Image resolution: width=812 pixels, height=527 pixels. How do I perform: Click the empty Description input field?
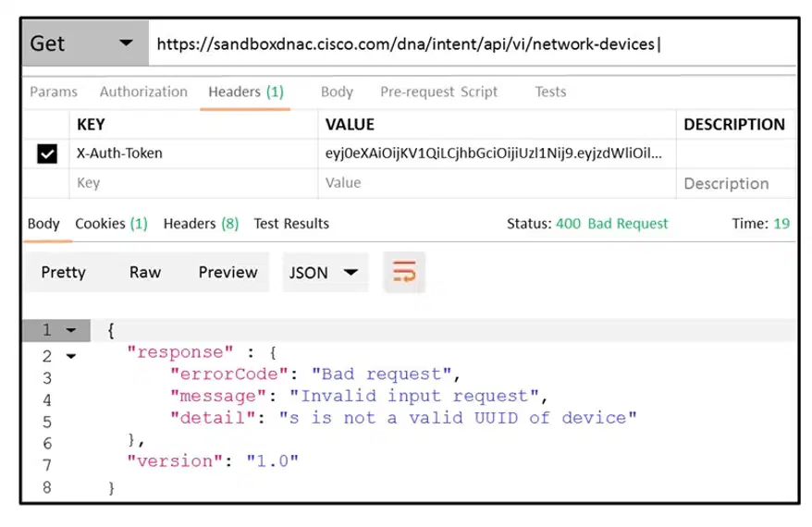tap(736, 183)
